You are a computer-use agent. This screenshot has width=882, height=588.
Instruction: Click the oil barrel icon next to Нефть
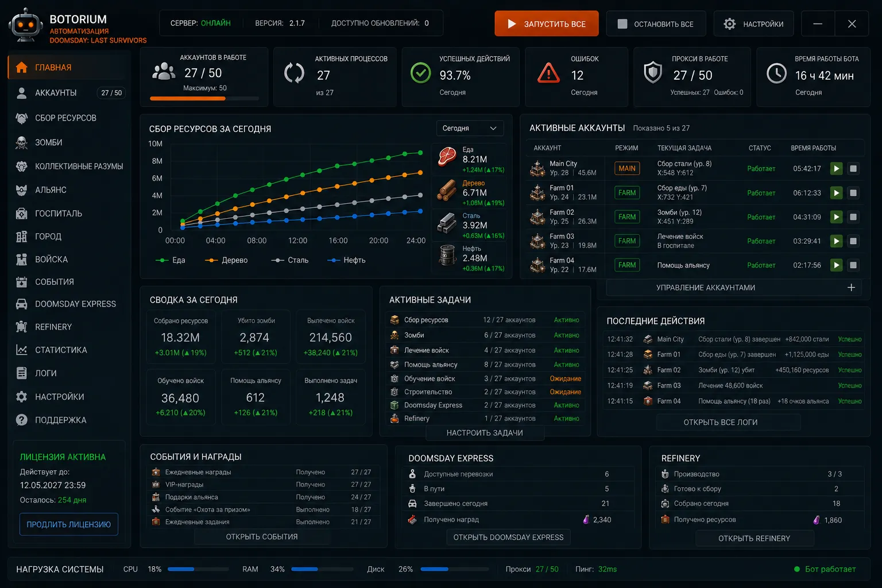(447, 255)
